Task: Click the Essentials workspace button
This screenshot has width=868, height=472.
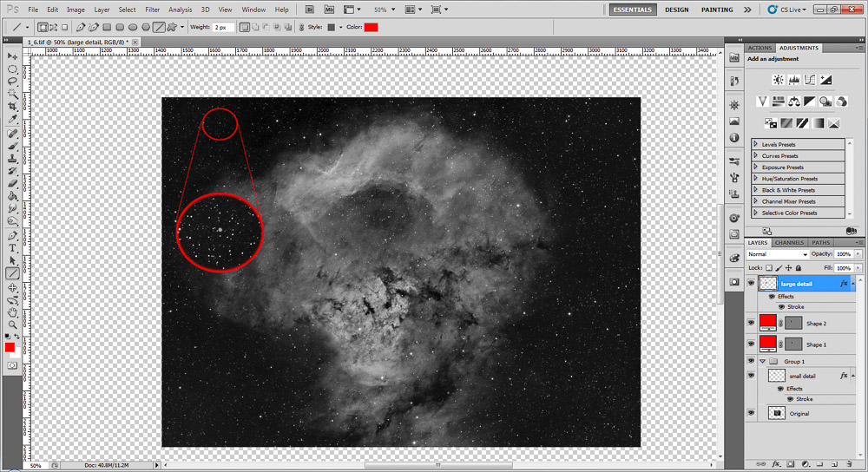Action: 633,10
